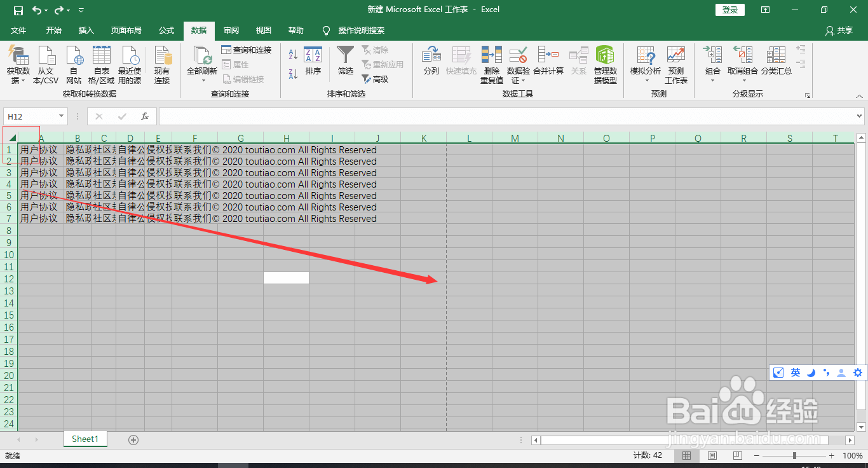Sort descending Z to A
868x468 pixels.
point(293,74)
